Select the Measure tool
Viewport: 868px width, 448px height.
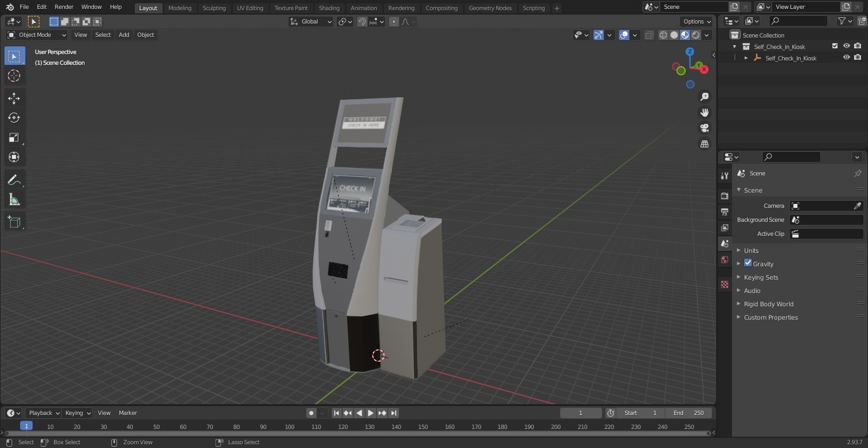click(14, 200)
